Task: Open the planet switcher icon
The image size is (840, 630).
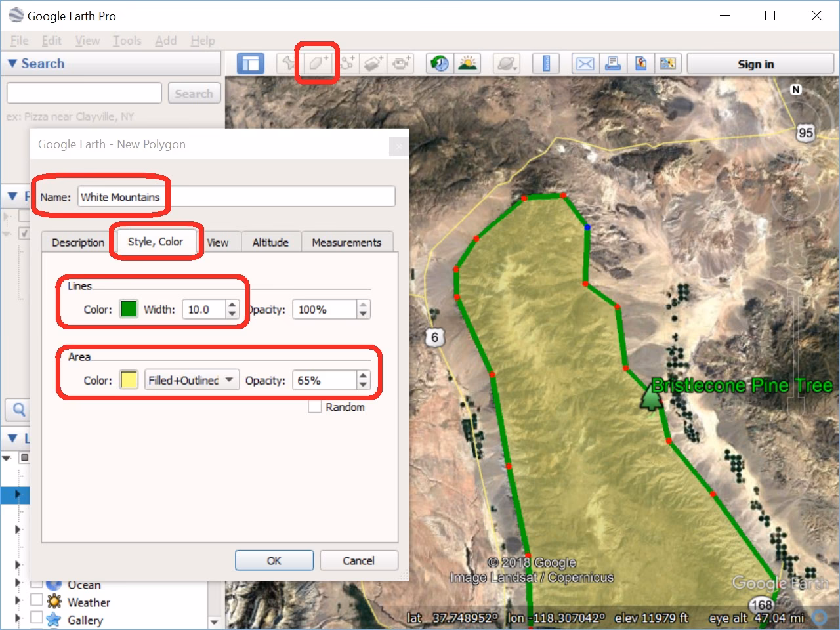Action: click(x=507, y=64)
